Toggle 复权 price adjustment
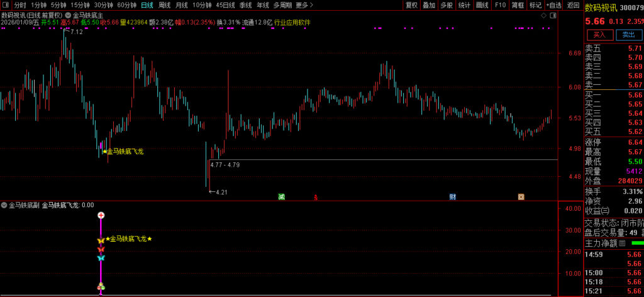This screenshot has width=644, height=297. (411, 5)
